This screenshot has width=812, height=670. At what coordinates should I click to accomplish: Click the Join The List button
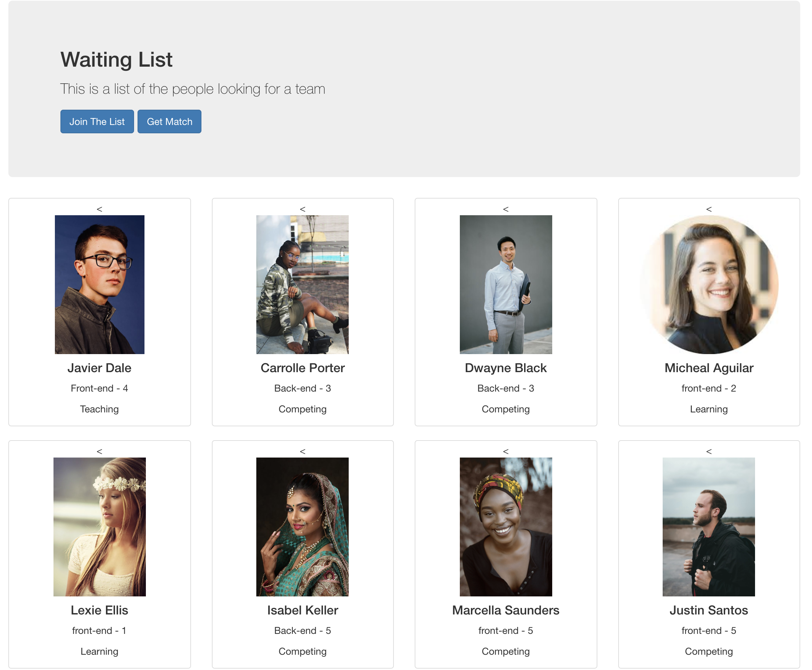pos(97,122)
